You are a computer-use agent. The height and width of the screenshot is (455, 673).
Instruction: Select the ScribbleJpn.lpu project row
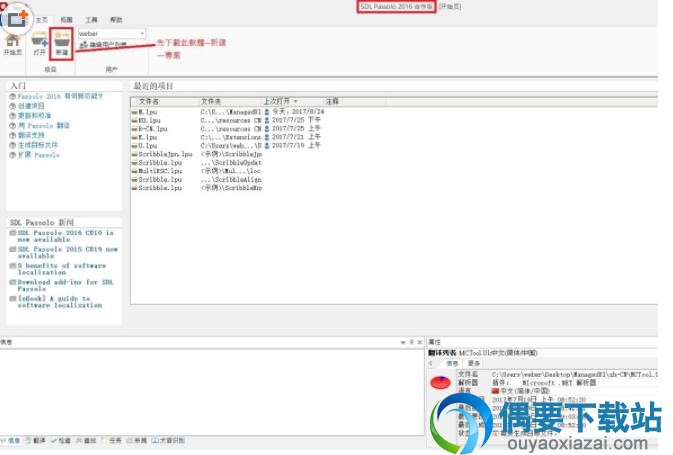point(165,154)
